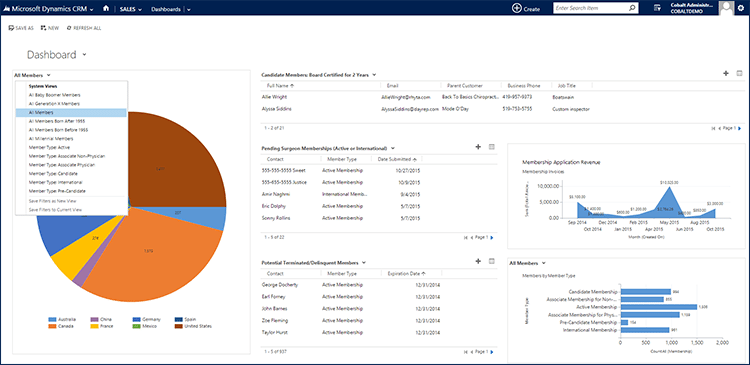Choose Save Filters as New View
The image size is (750, 365).
(53, 201)
